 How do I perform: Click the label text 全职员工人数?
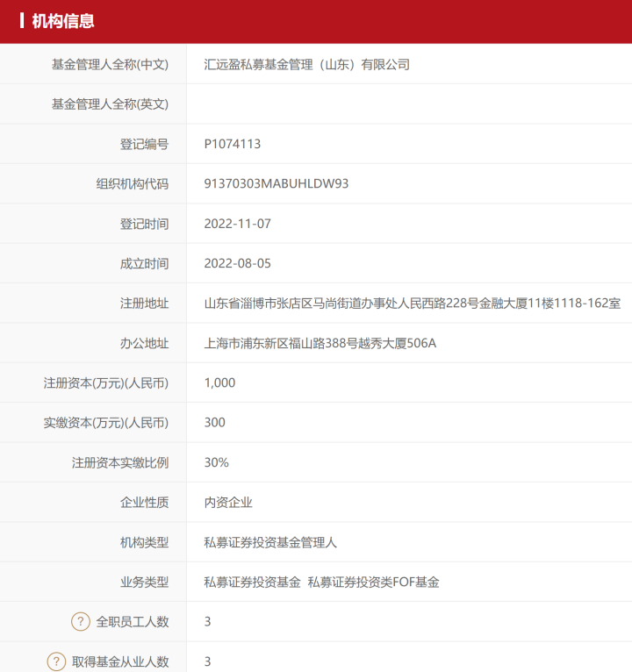point(133,622)
